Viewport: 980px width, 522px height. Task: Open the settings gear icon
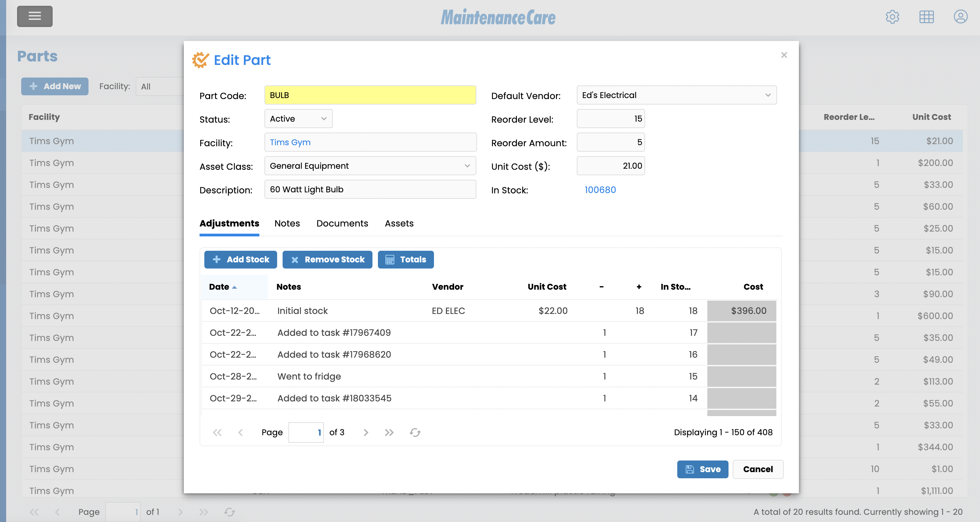click(x=892, y=17)
